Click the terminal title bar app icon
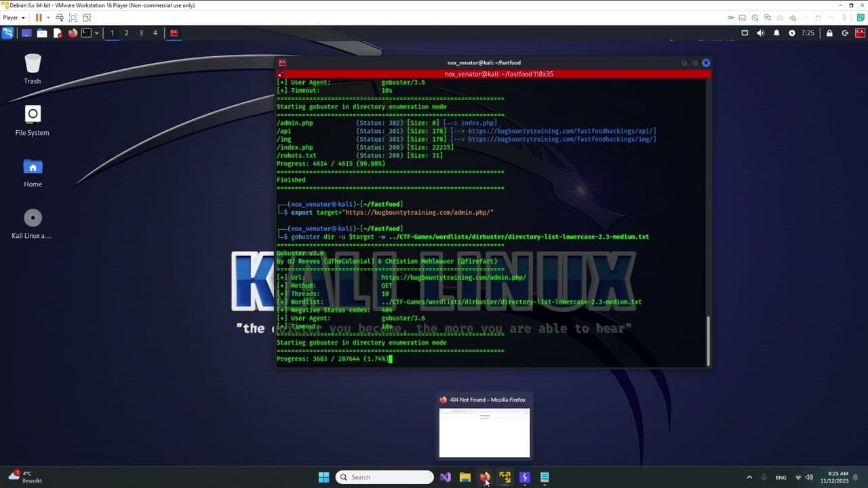868x488 pixels. point(283,62)
